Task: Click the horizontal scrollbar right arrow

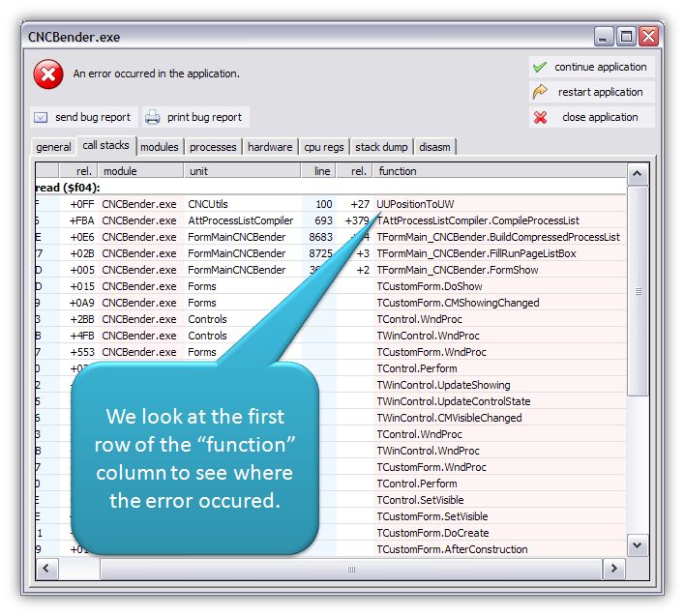Action: (x=613, y=569)
